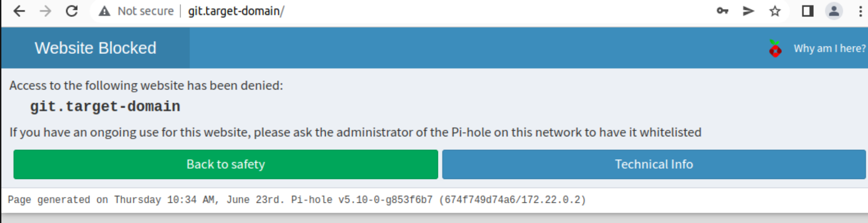Click the Page generated footer text
Image resolution: width=868 pixels, height=223 pixels.
coord(297,200)
